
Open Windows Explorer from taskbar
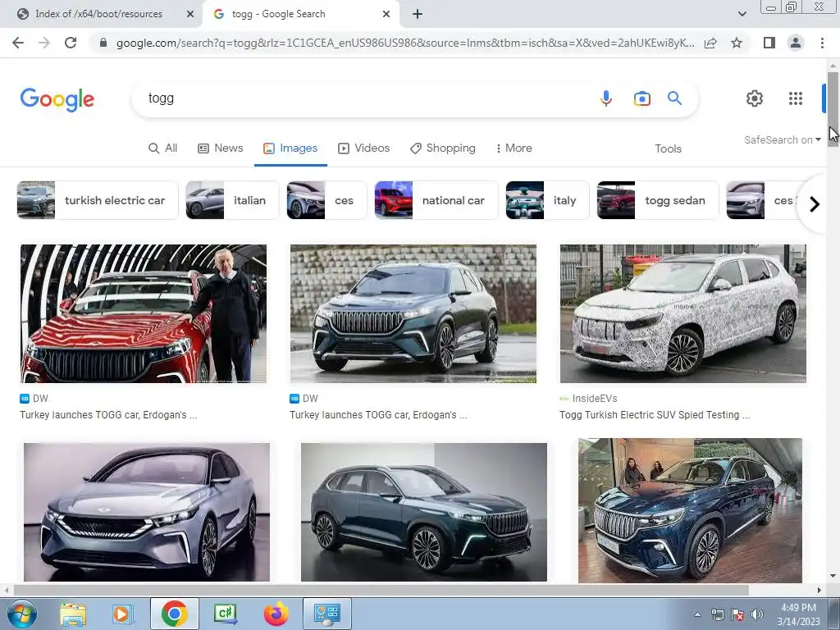[x=73, y=614]
